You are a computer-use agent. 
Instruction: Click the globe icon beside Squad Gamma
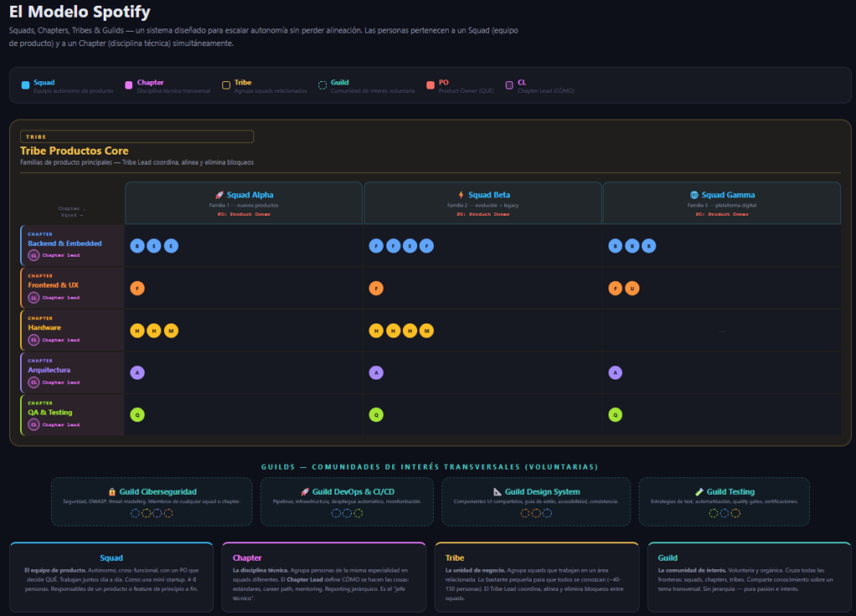pos(694,195)
